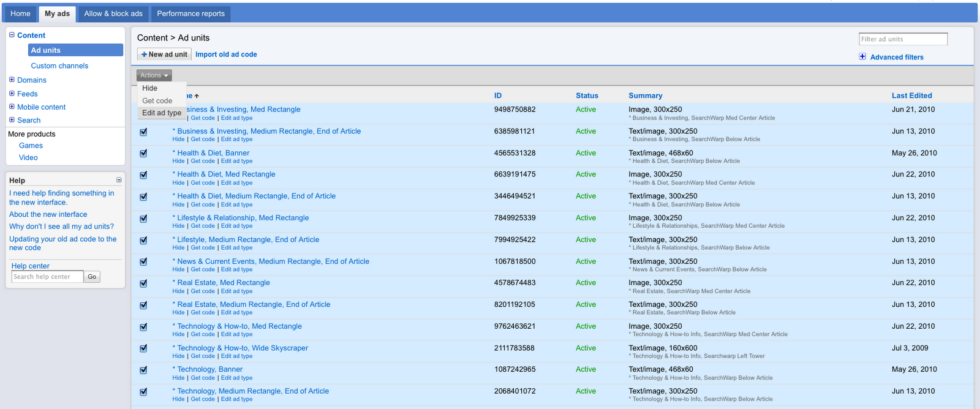Expand Advanced filters plus icon
Viewport: 980px width, 409px height.
tap(862, 56)
